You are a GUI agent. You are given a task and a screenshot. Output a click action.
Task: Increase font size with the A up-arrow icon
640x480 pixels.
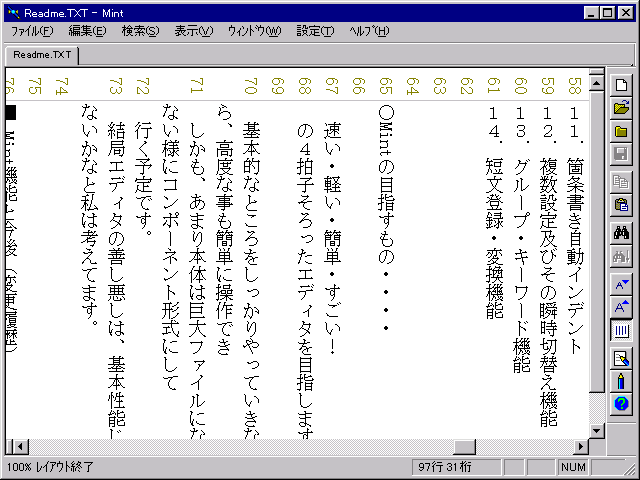[621, 307]
